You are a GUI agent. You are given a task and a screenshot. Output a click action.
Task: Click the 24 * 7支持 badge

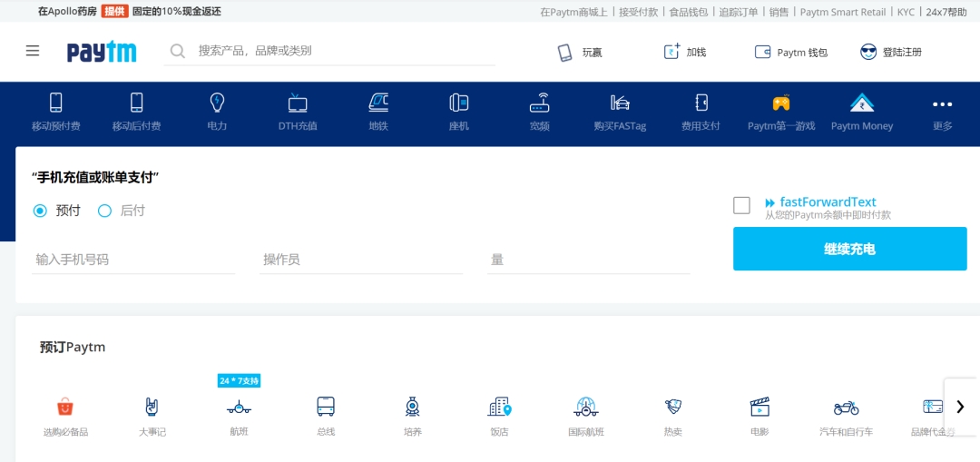tap(239, 380)
